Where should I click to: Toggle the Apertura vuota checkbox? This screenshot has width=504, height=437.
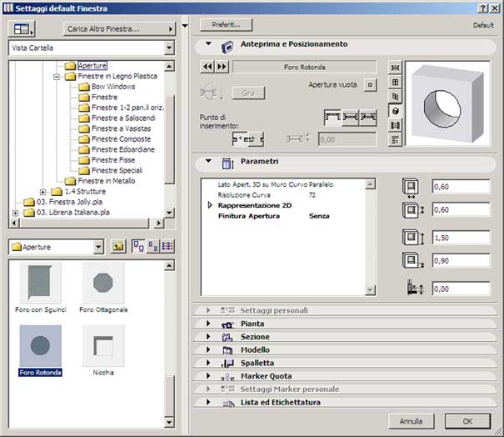click(372, 85)
